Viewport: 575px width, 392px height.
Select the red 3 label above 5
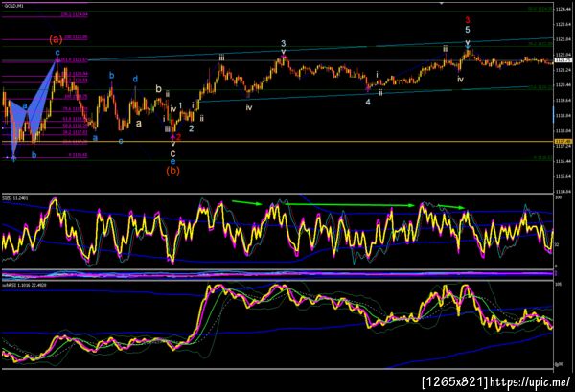(x=468, y=20)
